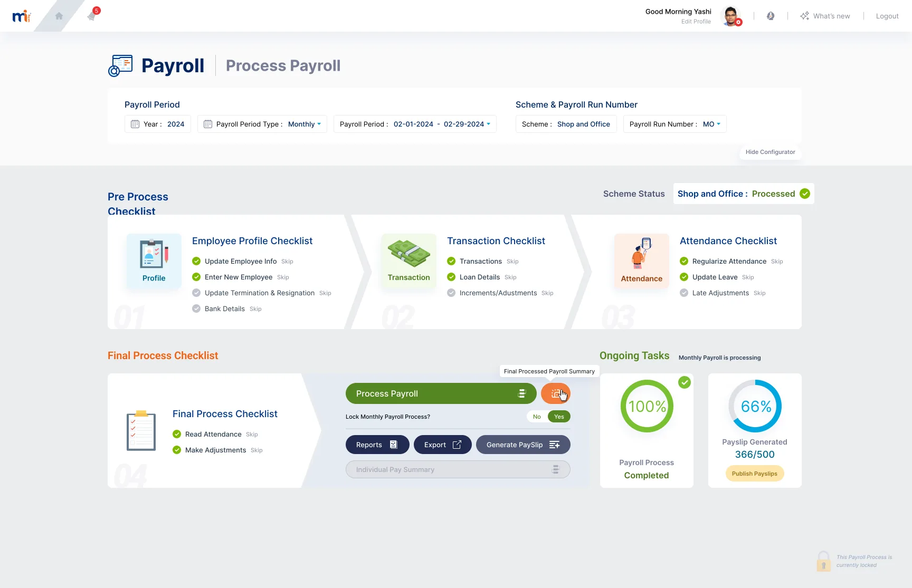Skip Late Adjustments item

[x=759, y=293]
